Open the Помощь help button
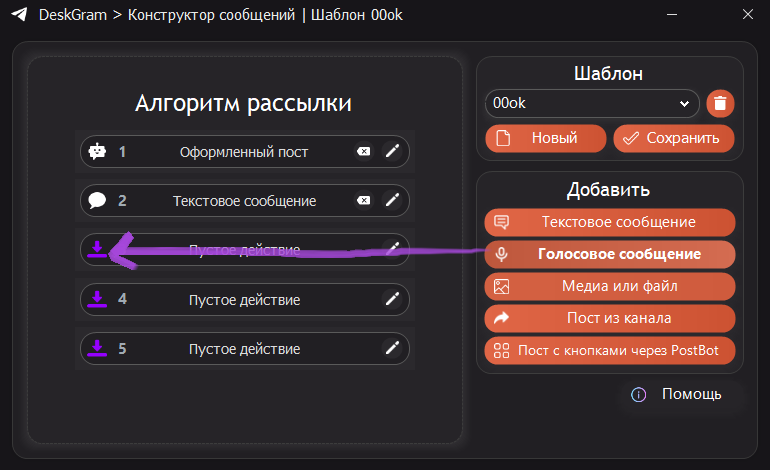The image size is (770, 470). tap(677, 395)
